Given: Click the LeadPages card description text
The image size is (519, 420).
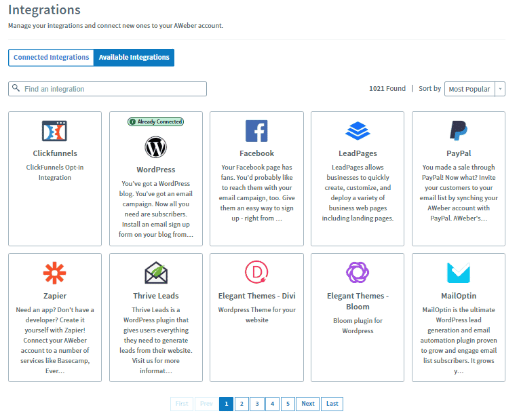Looking at the screenshot, I should [x=358, y=193].
